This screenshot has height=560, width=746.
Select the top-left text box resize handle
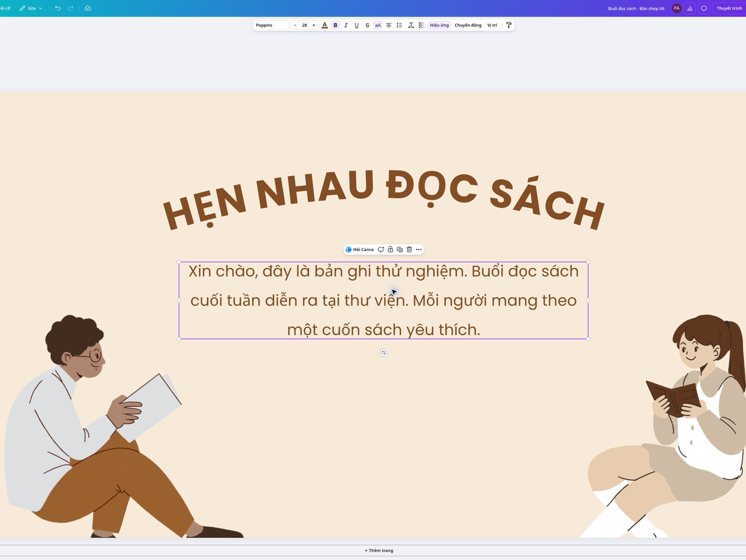179,262
